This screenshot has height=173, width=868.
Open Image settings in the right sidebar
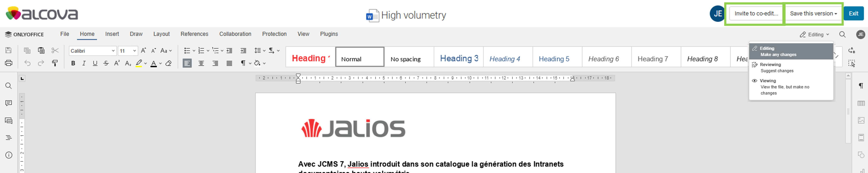coord(861,120)
